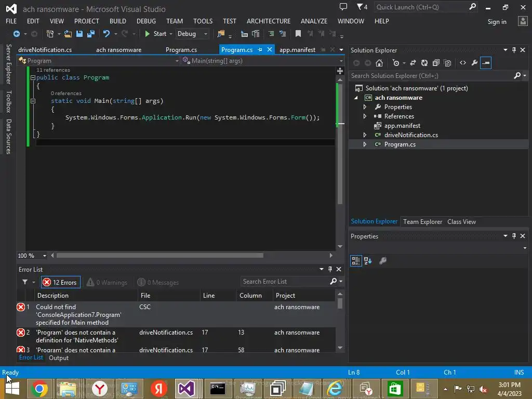The height and width of the screenshot is (399, 532).
Task: Click the Uncomment selected lines icon
Action: click(x=282, y=34)
